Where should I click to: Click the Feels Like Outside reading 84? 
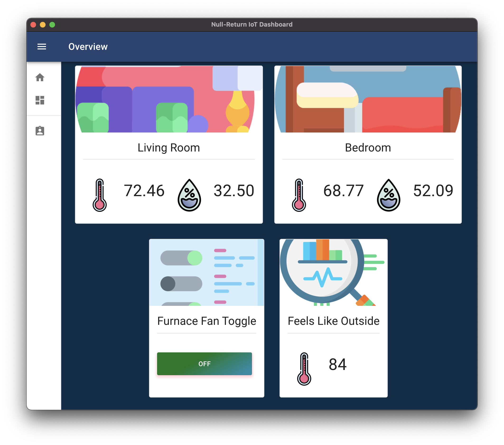pyautogui.click(x=338, y=364)
